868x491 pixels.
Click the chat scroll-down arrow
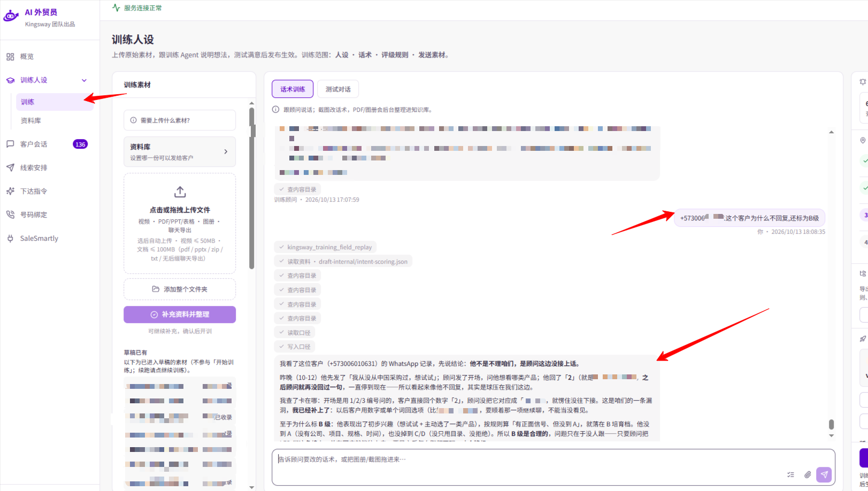[831, 436]
